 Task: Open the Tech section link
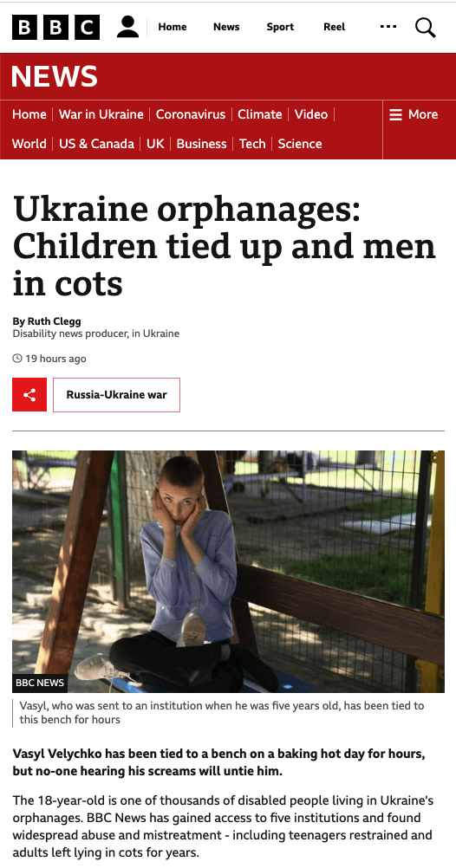tap(252, 144)
